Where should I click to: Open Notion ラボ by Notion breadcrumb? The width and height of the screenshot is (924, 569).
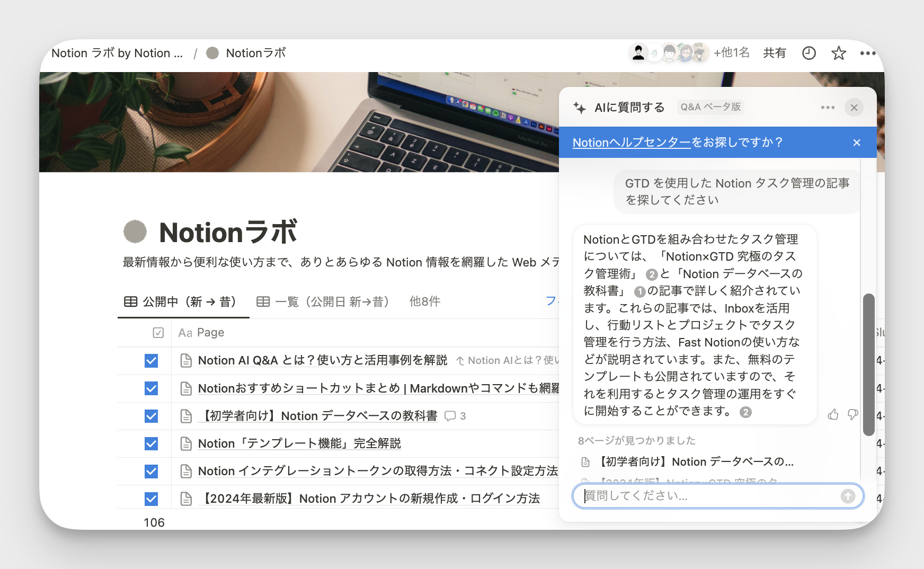(117, 53)
